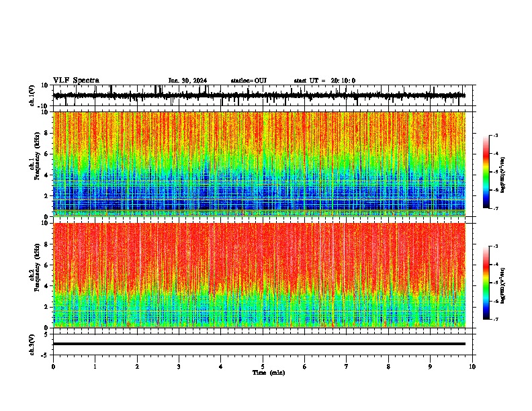Select the "start UT = 20:10:0" text
The height and width of the screenshot is (411, 532).
pos(324,81)
